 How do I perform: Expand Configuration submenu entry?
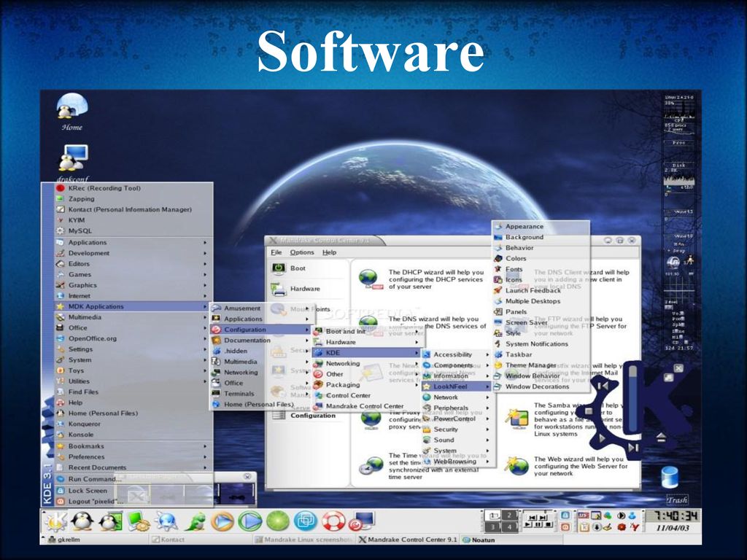[260, 330]
